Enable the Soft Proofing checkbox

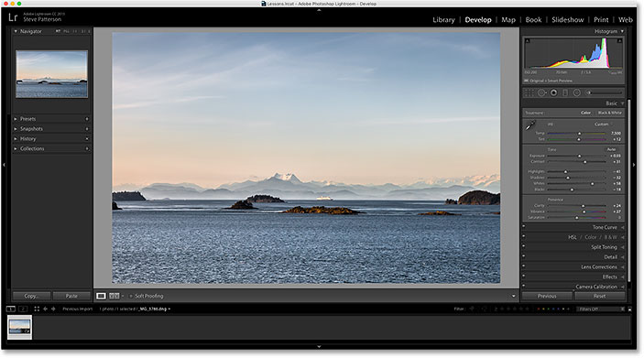(131, 296)
